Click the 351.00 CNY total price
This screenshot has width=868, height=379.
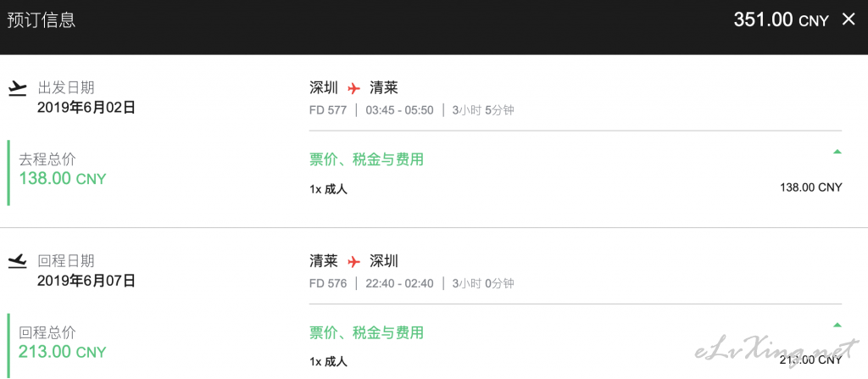[x=781, y=20]
